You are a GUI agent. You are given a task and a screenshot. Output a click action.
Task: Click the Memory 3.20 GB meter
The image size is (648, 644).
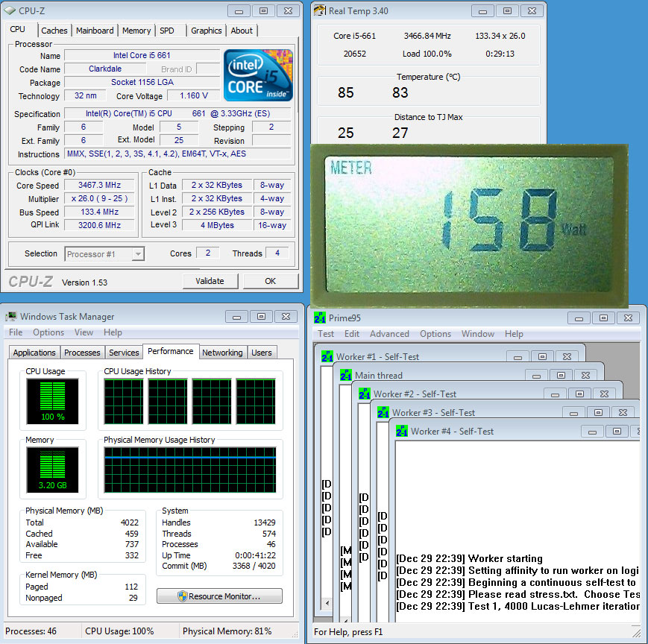pyautogui.click(x=52, y=470)
